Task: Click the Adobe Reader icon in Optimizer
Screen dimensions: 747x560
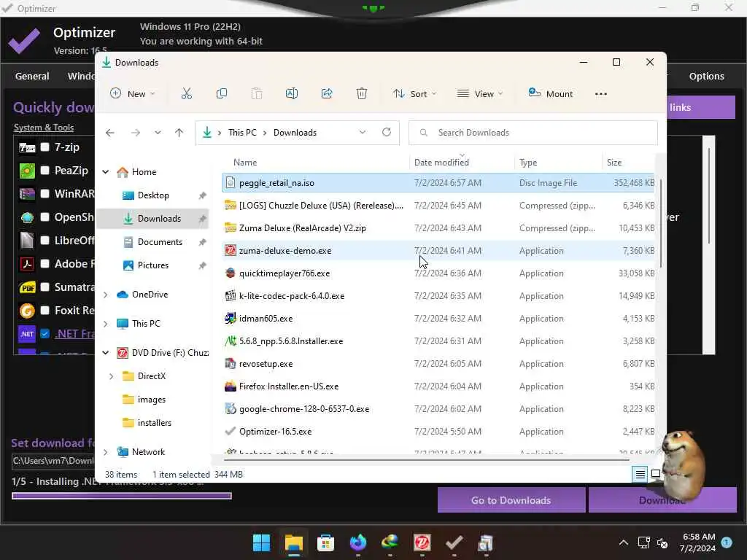Action: [x=27, y=264]
